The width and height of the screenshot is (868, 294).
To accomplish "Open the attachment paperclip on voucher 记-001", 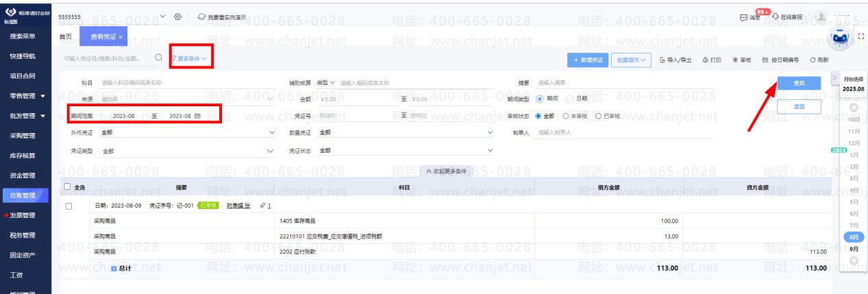I will (x=263, y=206).
